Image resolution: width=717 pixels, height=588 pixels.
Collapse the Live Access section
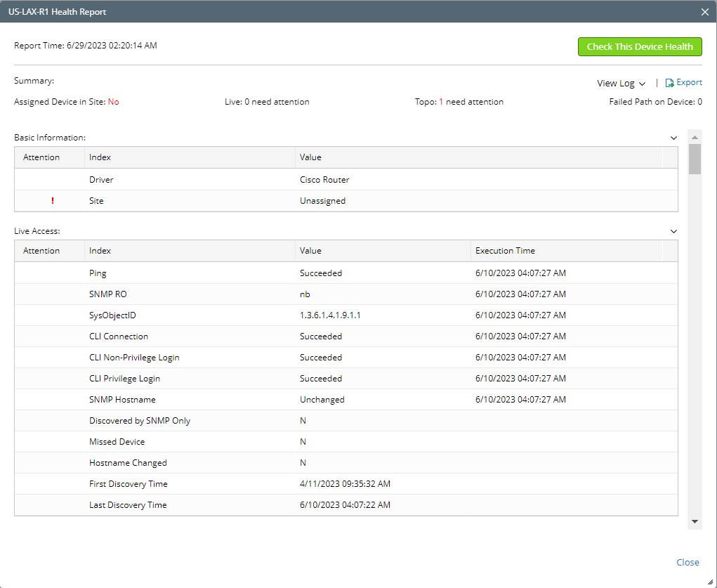(x=673, y=231)
